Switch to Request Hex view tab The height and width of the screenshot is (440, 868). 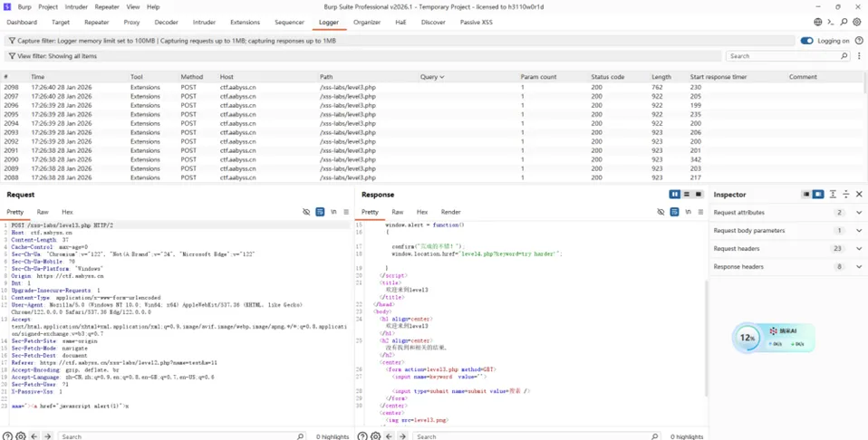[x=67, y=212]
